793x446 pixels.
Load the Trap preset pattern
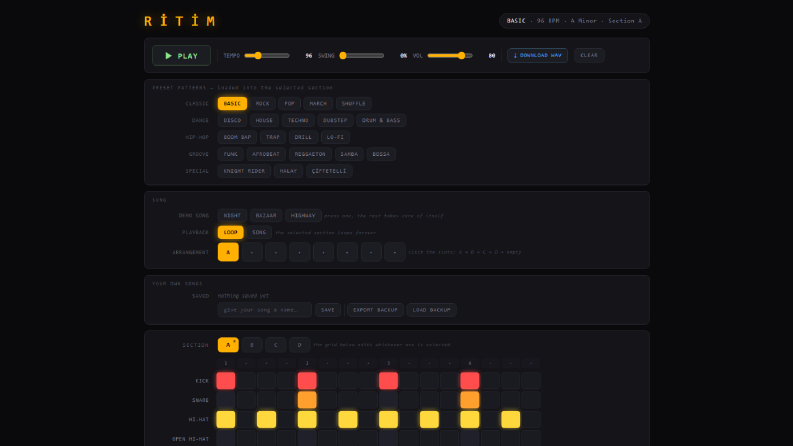[x=273, y=137]
